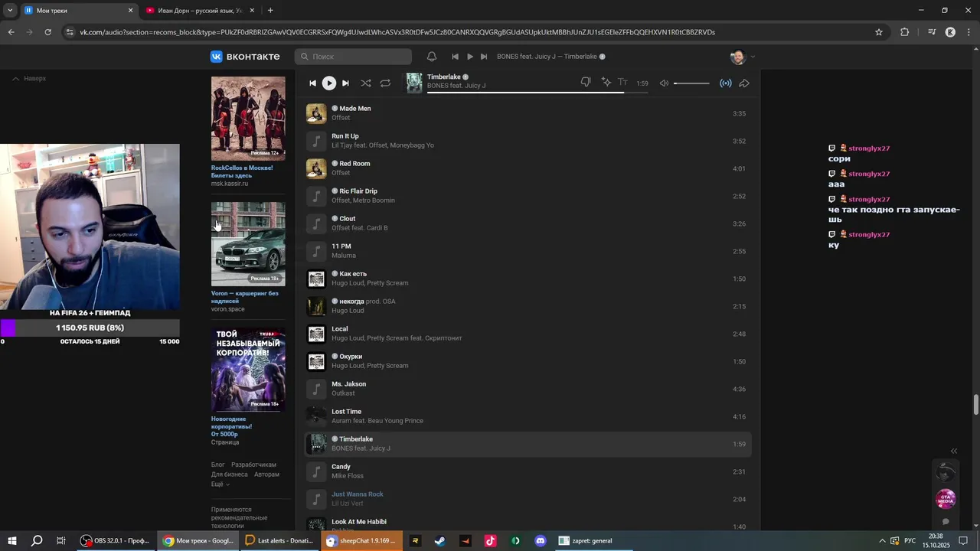The image size is (980, 551).
Task: Play the track Lost Time
Action: click(528, 416)
